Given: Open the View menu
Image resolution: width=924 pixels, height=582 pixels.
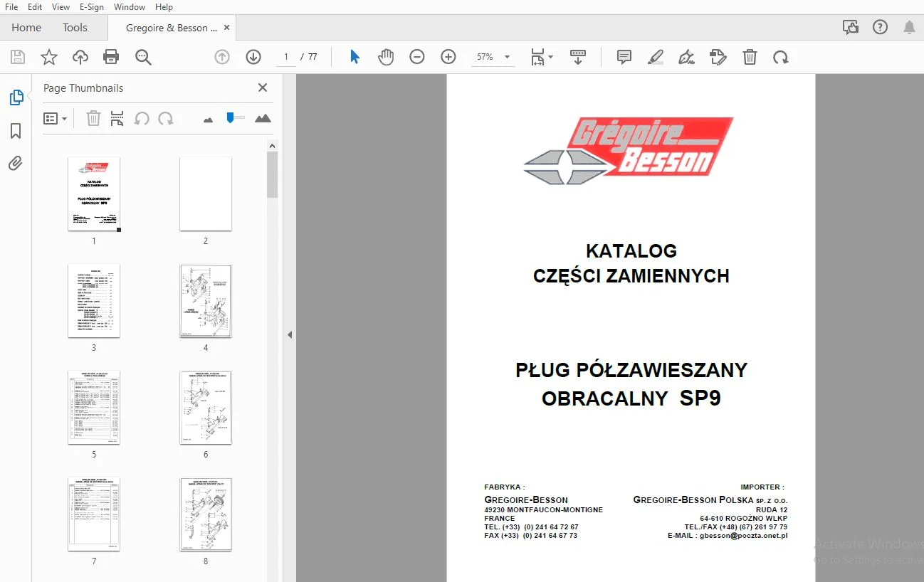Looking at the screenshot, I should pyautogui.click(x=61, y=7).
